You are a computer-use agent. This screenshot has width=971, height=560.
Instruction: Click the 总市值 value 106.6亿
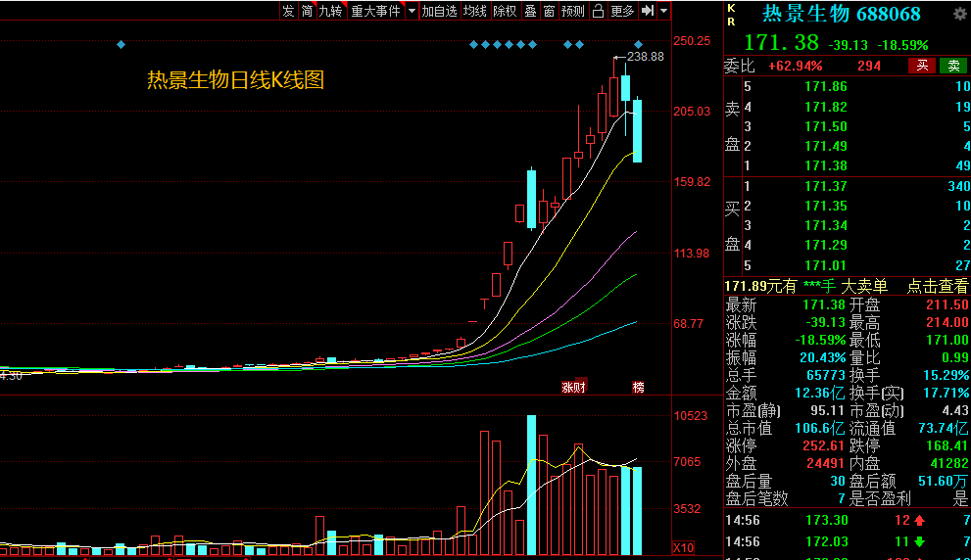[819, 428]
